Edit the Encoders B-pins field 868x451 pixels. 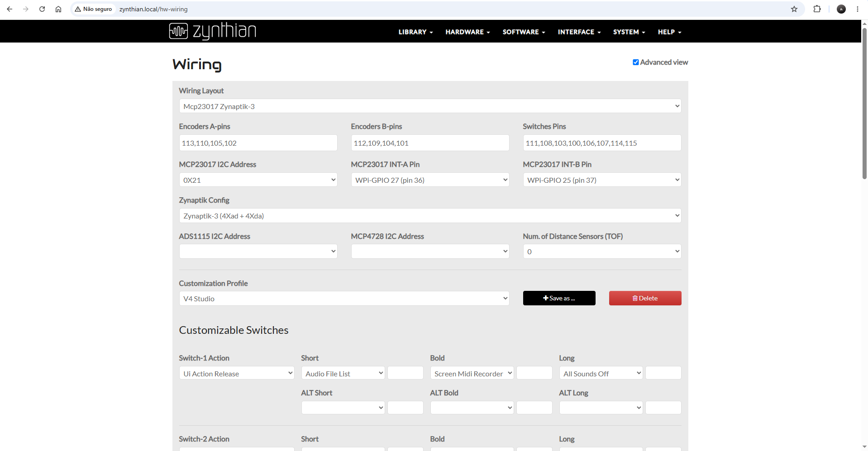[x=430, y=143]
